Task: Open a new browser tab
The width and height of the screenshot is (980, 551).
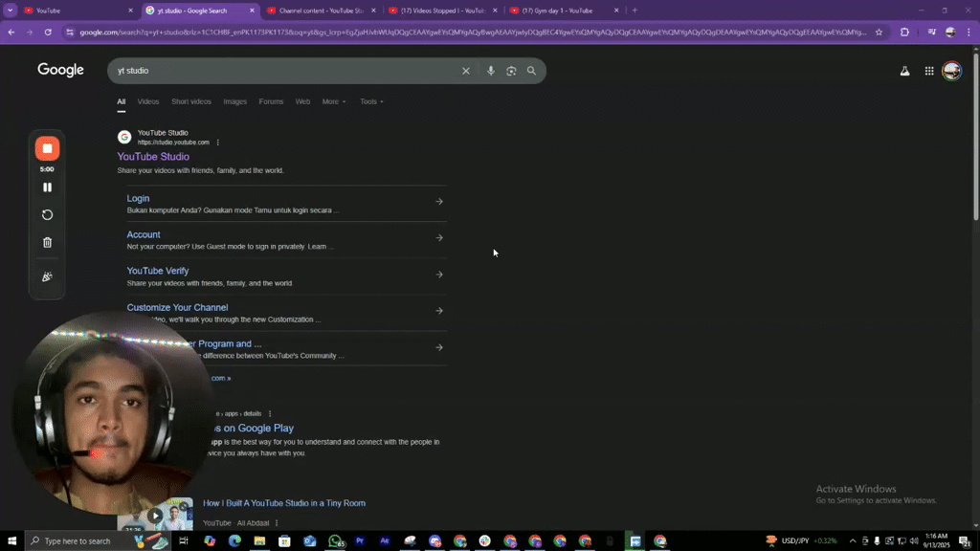Action: click(635, 10)
